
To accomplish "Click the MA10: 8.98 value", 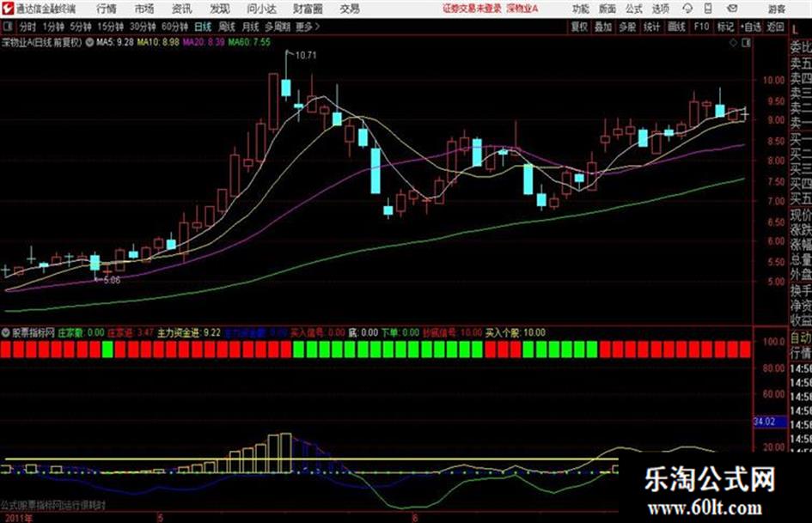I will click(158, 42).
